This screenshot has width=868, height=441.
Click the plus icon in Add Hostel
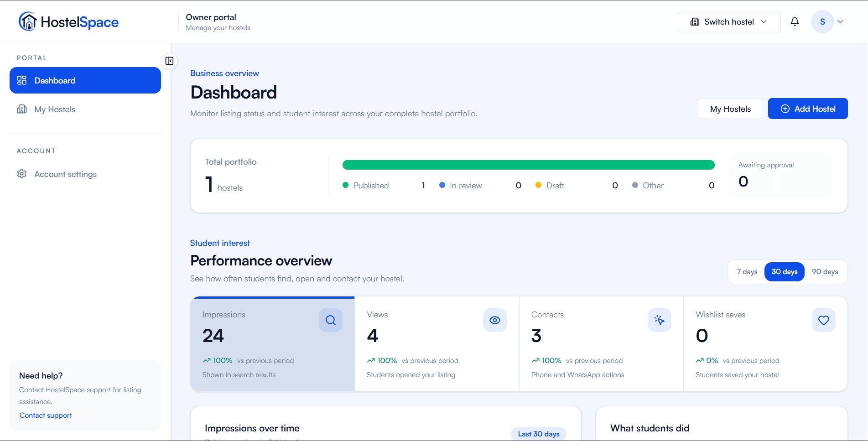click(785, 109)
